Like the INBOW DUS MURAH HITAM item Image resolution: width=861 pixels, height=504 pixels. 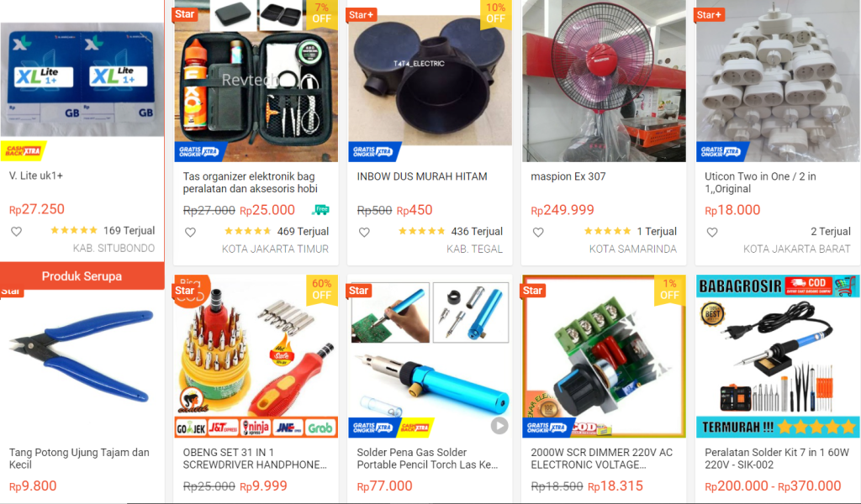(364, 232)
